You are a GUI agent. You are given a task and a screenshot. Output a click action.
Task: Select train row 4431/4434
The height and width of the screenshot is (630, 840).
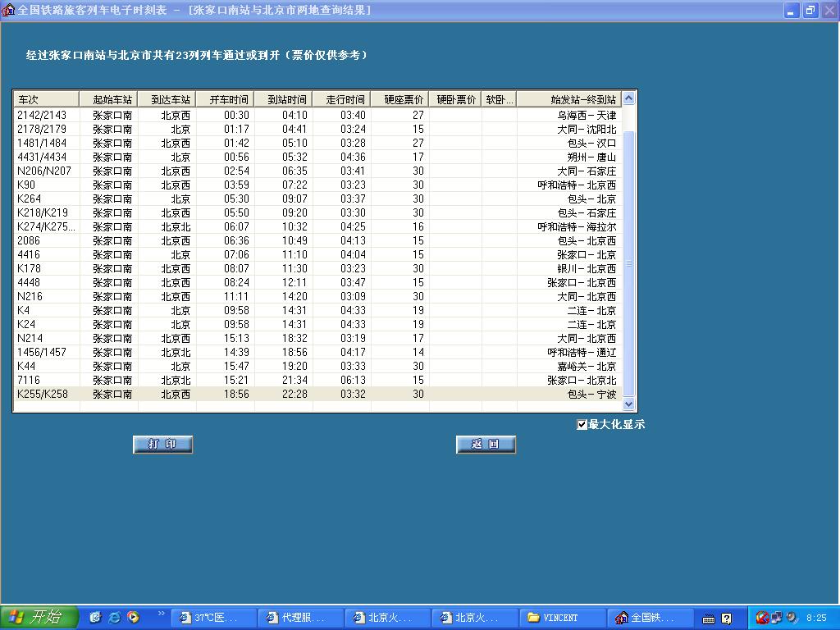[x=317, y=157]
